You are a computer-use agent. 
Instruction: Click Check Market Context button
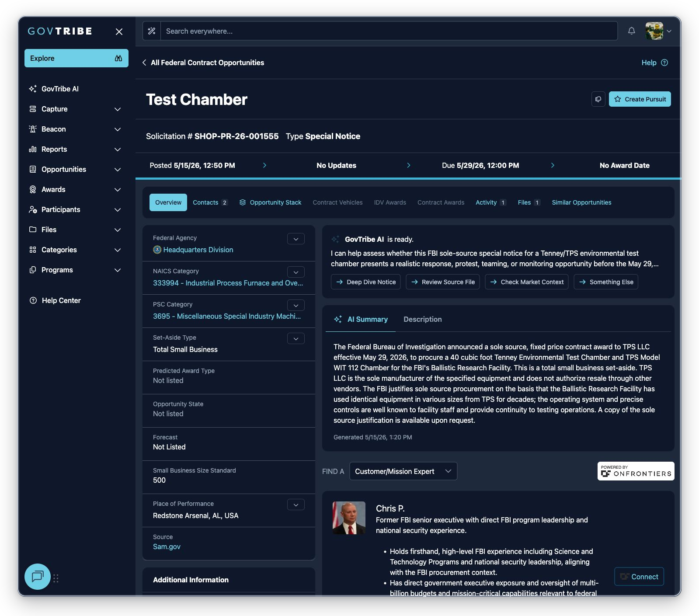coord(527,282)
